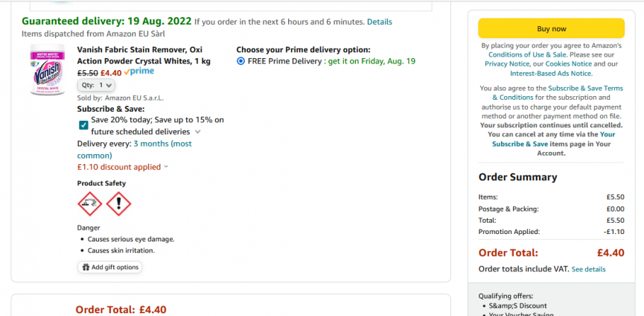Open the Vanish product thumbnail image
The width and height of the screenshot is (644, 316).
pyautogui.click(x=48, y=70)
